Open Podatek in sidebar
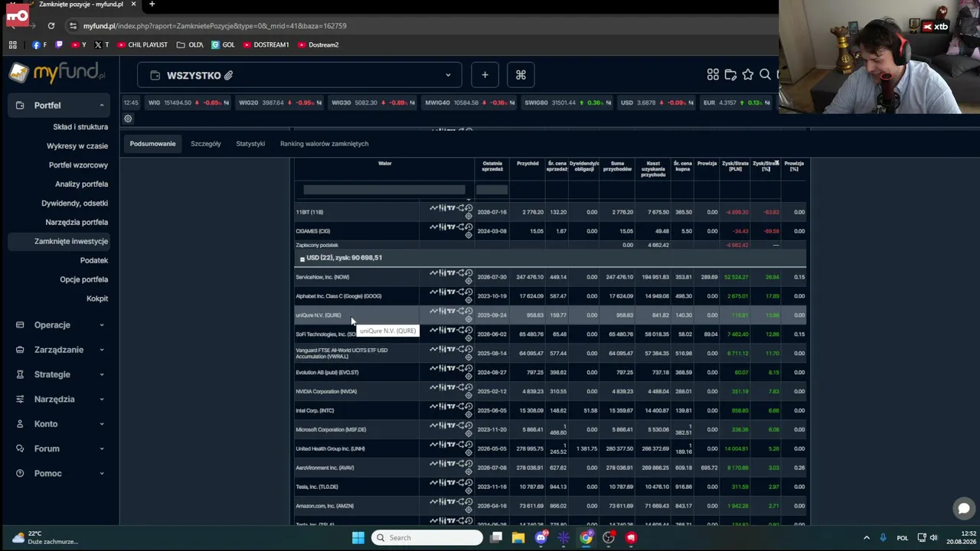 [94, 260]
